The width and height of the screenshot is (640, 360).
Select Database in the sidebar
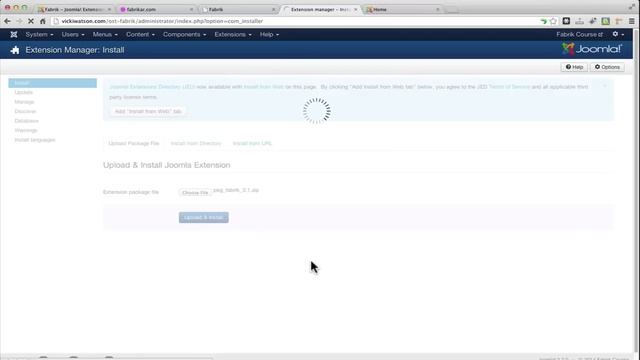[27, 121]
